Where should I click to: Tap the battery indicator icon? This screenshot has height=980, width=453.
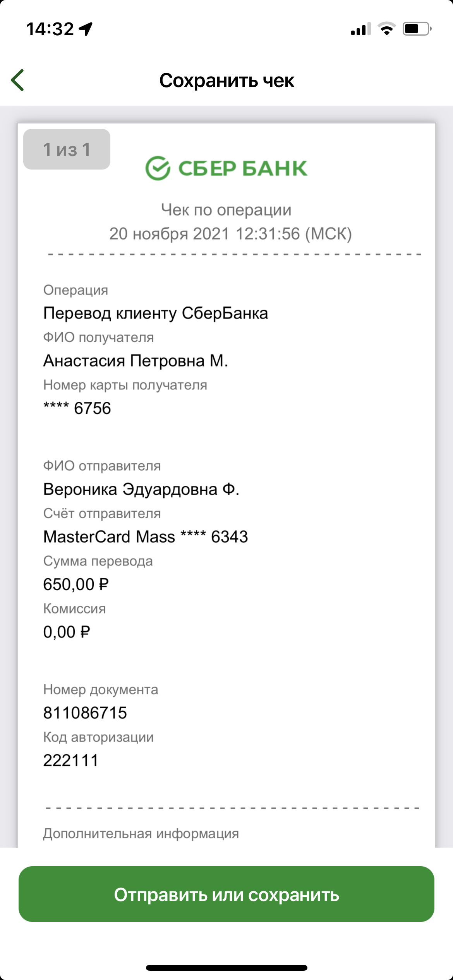tap(417, 29)
